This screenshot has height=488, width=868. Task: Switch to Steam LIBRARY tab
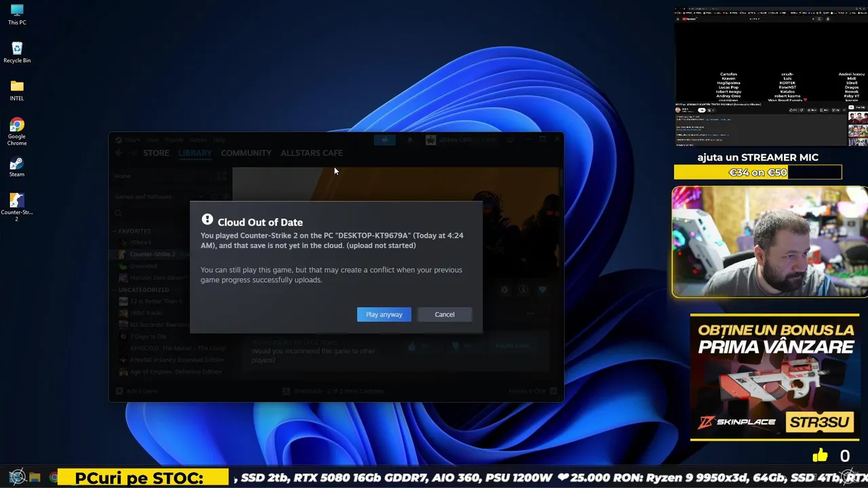pos(195,153)
